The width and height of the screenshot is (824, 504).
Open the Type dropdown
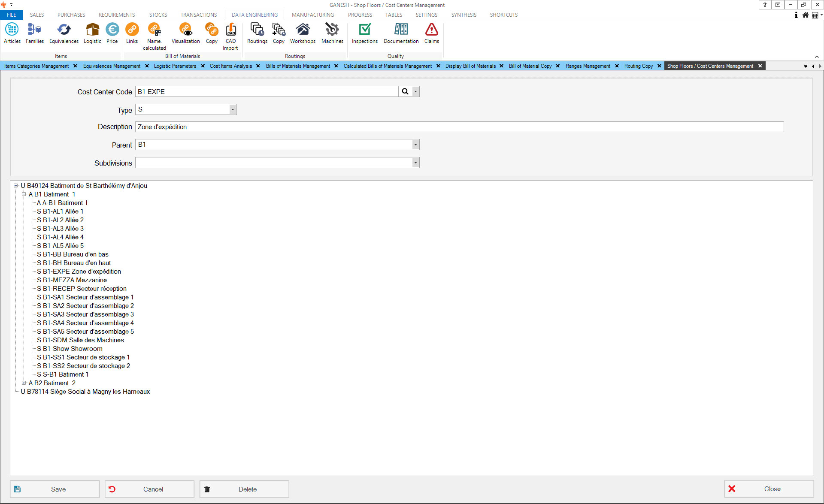233,110
